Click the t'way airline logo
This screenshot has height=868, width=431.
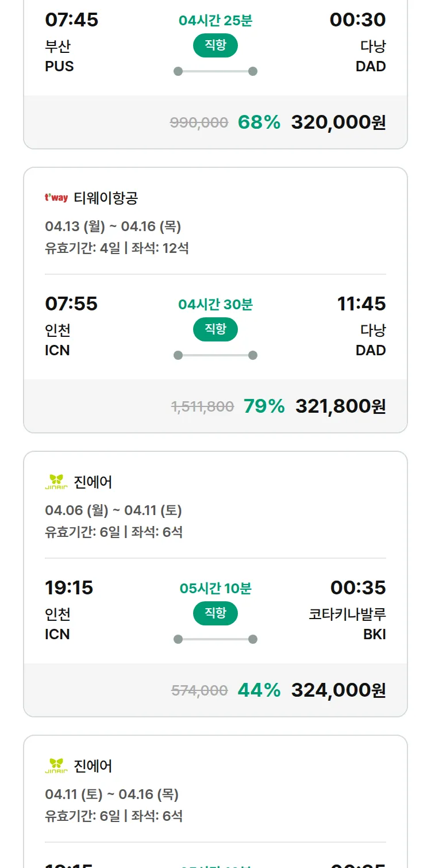[x=56, y=198]
